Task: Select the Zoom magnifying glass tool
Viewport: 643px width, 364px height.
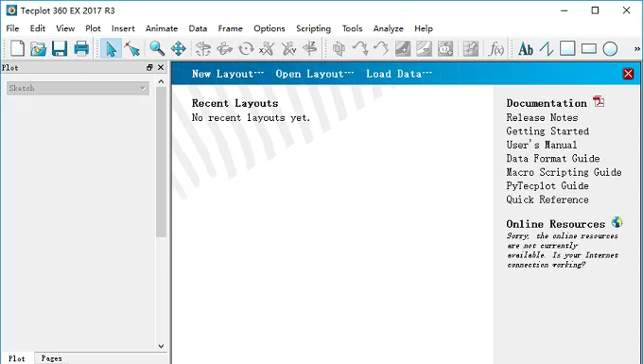Action: coord(157,49)
